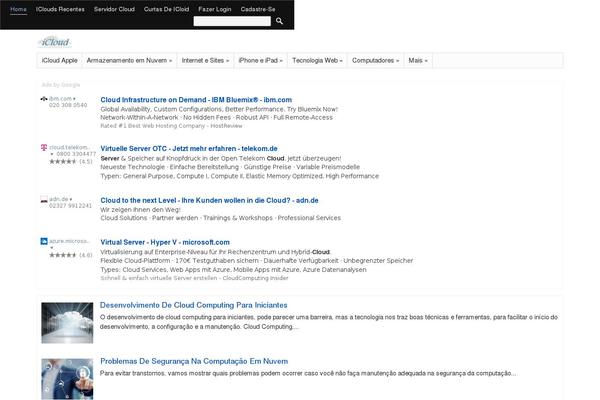Click phone number 02327 9912241
This screenshot has height=400, width=600.
[70, 206]
